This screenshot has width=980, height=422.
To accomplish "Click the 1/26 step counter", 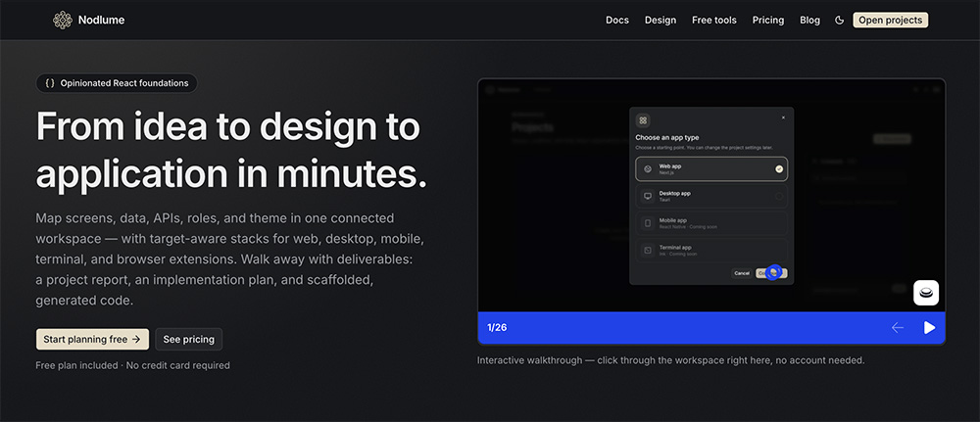I will point(497,328).
